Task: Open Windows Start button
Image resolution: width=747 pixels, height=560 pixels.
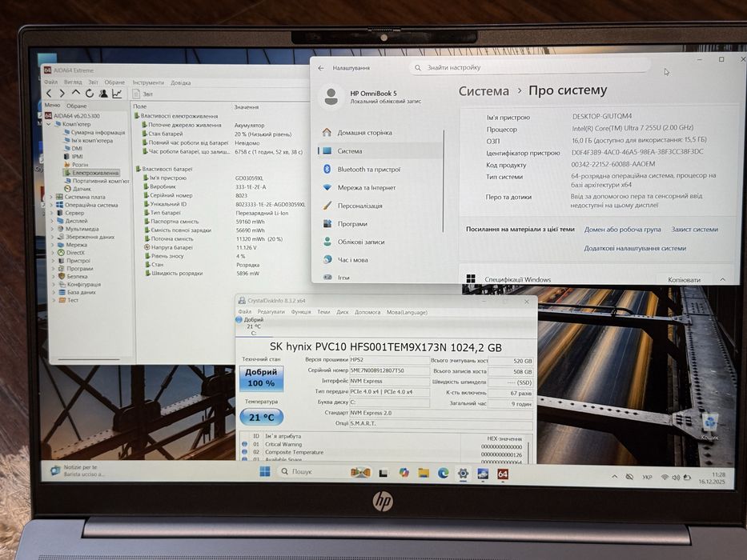Action: pyautogui.click(x=265, y=471)
